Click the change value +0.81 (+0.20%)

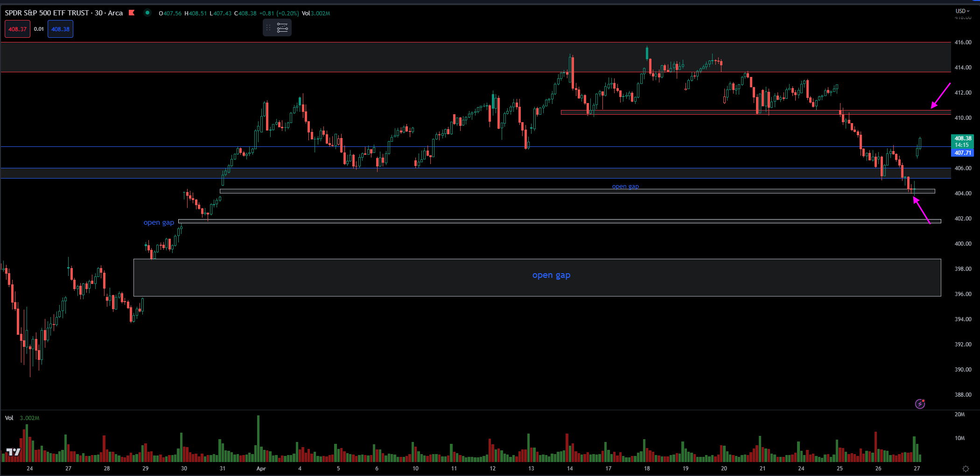click(279, 13)
